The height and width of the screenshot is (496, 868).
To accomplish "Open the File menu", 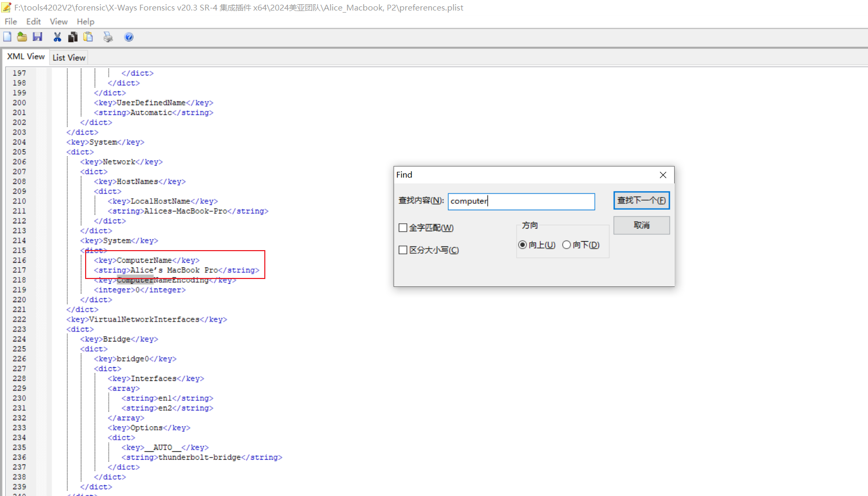I will tap(11, 22).
